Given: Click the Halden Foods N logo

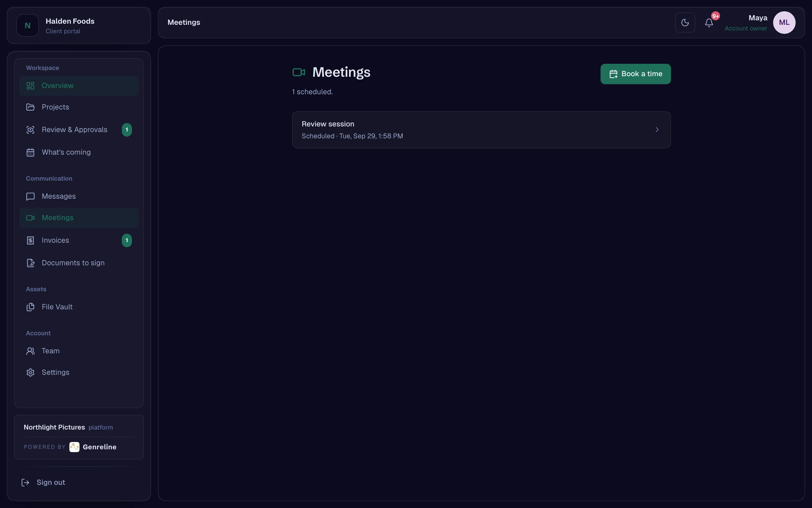Looking at the screenshot, I should [28, 25].
